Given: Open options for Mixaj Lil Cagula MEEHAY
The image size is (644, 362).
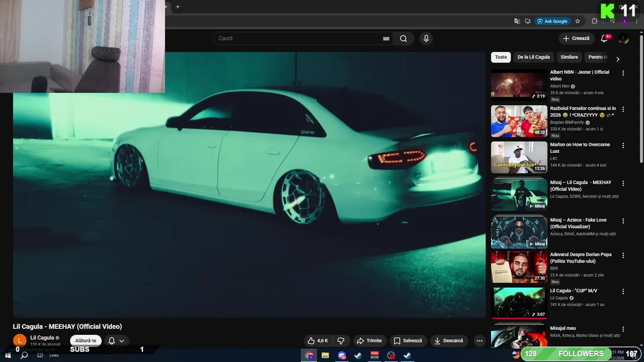Looking at the screenshot, I should point(623,184).
